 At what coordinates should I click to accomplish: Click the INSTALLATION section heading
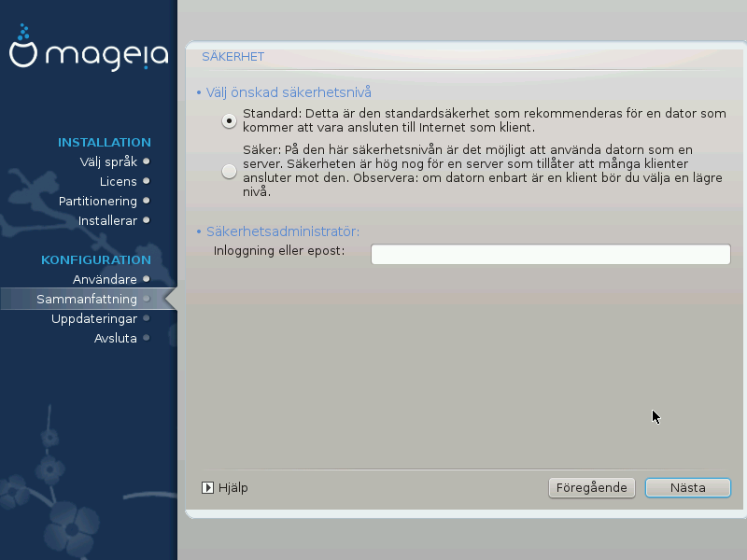click(104, 142)
